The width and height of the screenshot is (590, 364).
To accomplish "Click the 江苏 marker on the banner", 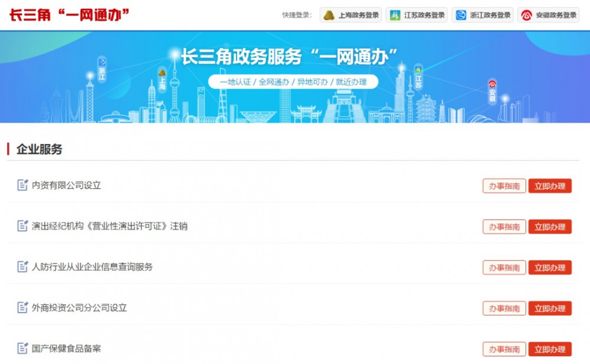I will [x=418, y=77].
